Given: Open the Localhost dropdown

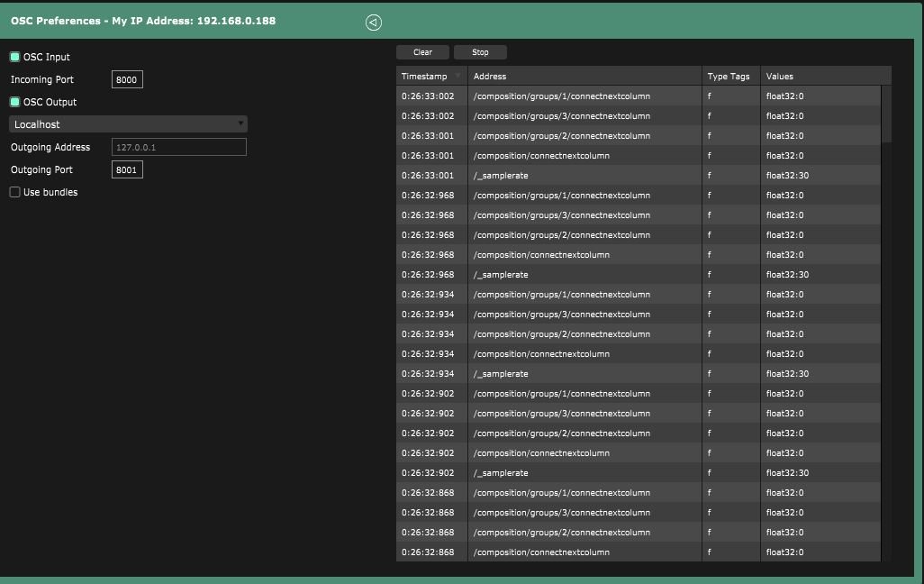Looking at the screenshot, I should (x=128, y=124).
